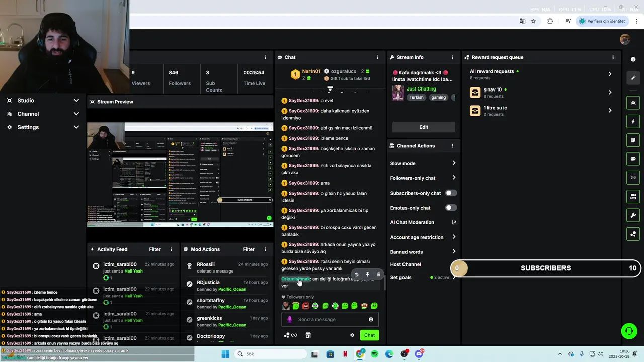
Task: Open Just Chatting category link
Action: [421, 89]
